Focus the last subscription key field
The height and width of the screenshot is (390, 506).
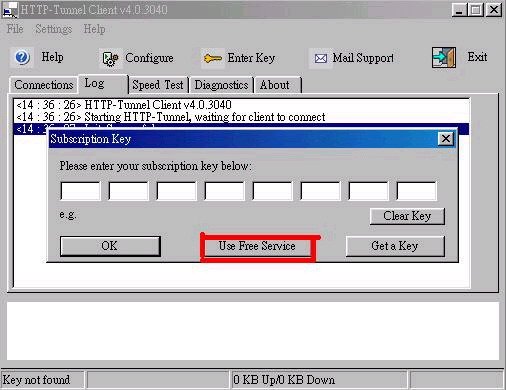point(416,191)
